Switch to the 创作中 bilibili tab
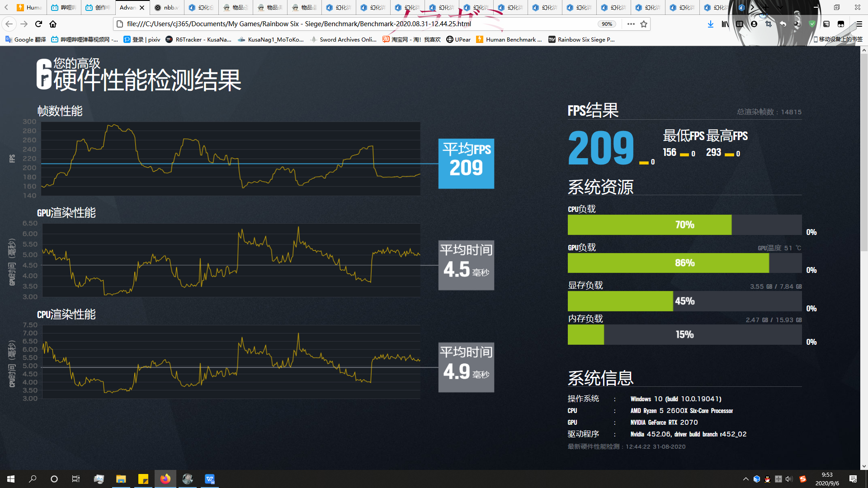The height and width of the screenshot is (488, 868). pos(98,8)
